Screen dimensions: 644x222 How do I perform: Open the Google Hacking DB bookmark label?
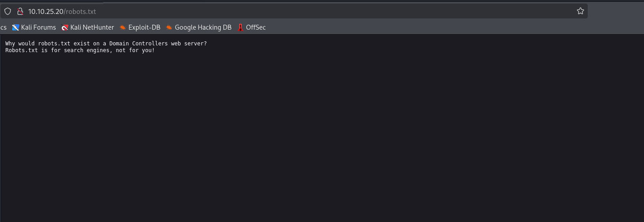coord(203,27)
